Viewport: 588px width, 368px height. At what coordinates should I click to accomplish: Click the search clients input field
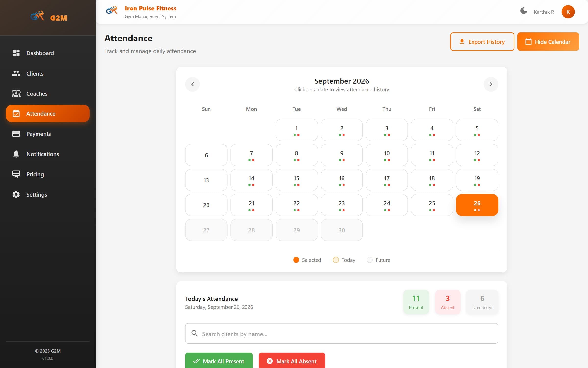pyautogui.click(x=342, y=334)
